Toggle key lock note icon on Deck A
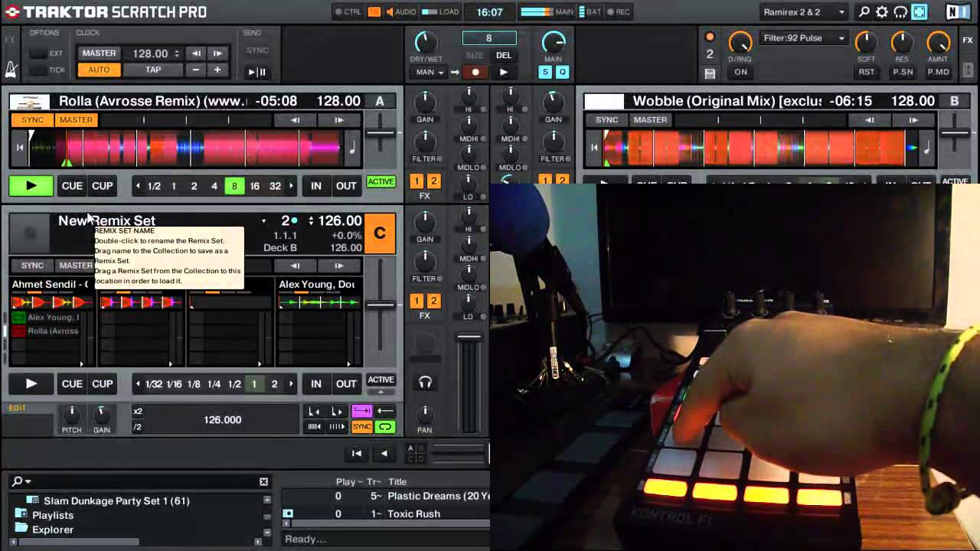The width and height of the screenshot is (980, 551). point(351,148)
